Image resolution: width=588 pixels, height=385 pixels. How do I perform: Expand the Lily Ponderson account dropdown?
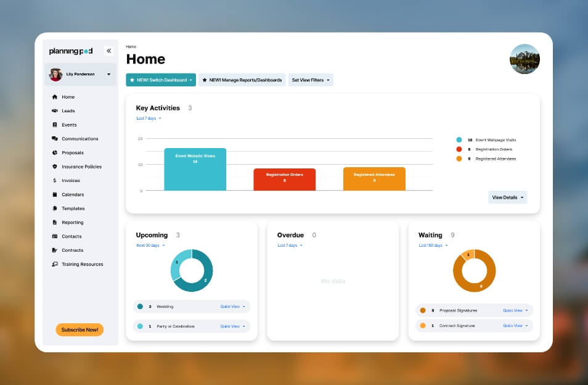pos(108,74)
